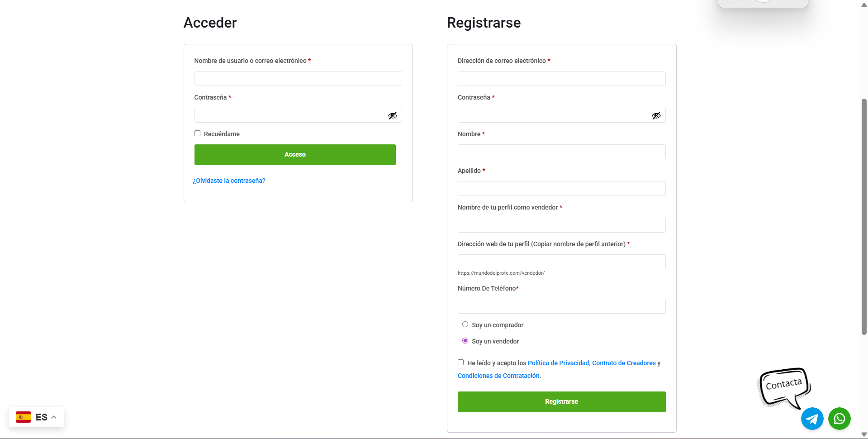Focus the Número De Teléfono field
This screenshot has width=868, height=439.
[561, 306]
